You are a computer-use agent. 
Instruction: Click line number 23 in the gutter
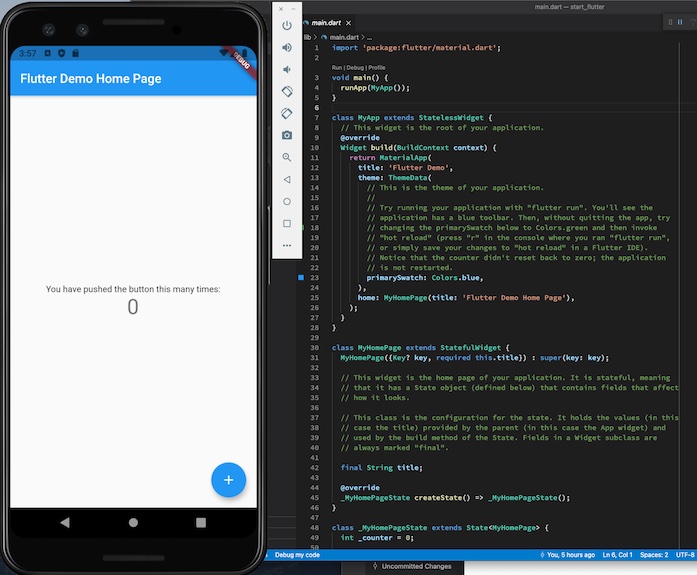314,278
